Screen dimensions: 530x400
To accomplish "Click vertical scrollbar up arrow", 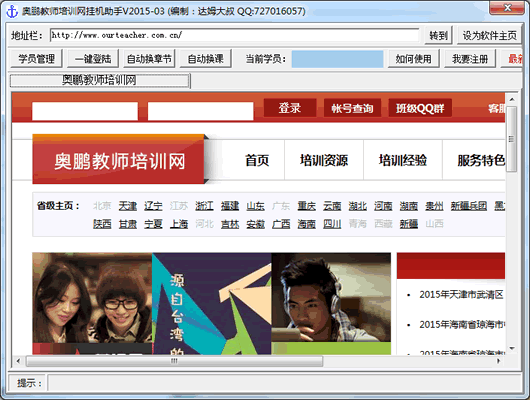I will (x=512, y=99).
